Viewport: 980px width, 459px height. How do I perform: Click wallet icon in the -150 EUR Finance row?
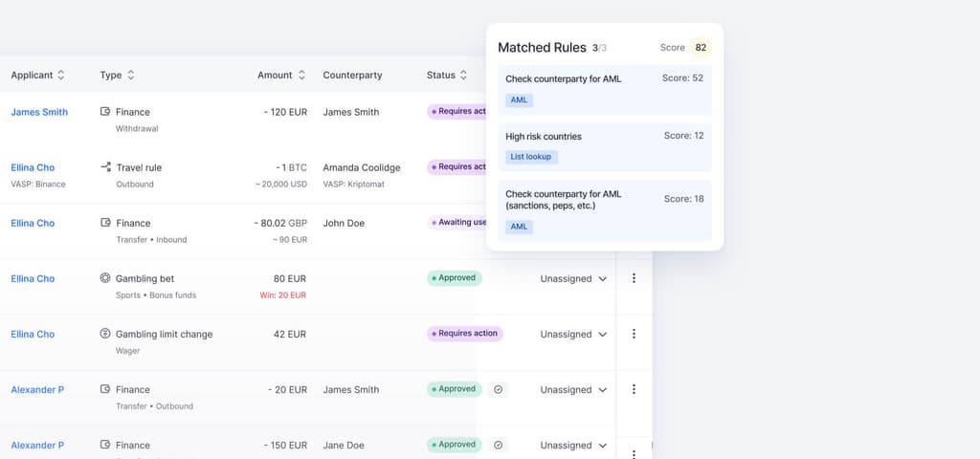105,445
